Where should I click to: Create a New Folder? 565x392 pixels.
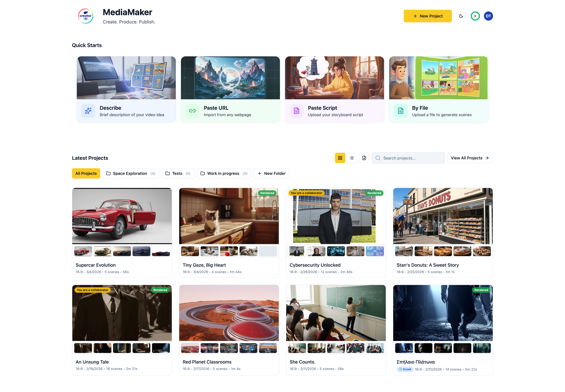click(271, 173)
